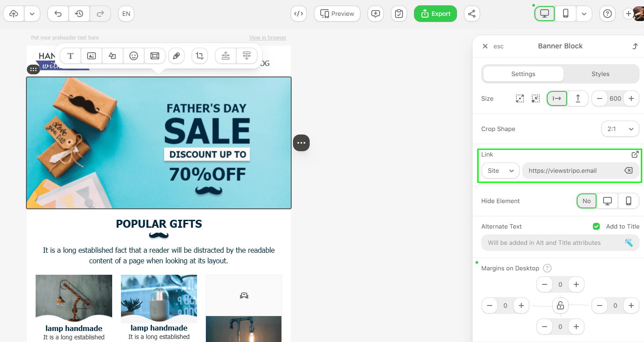Open the share icon next to Export
Image resolution: width=644 pixels, height=342 pixels.
(472, 14)
